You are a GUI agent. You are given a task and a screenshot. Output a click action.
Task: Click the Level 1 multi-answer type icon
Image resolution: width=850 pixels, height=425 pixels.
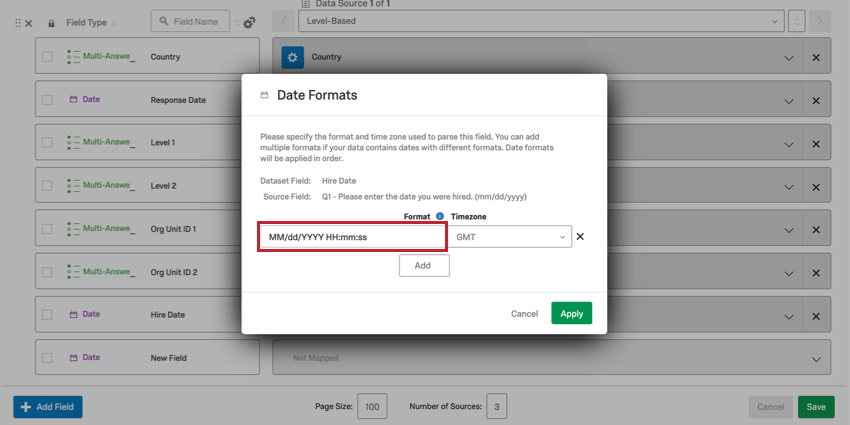74,142
